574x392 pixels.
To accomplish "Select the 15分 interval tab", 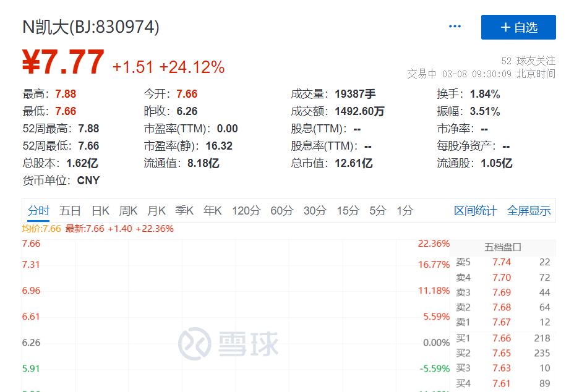I will point(348,211).
